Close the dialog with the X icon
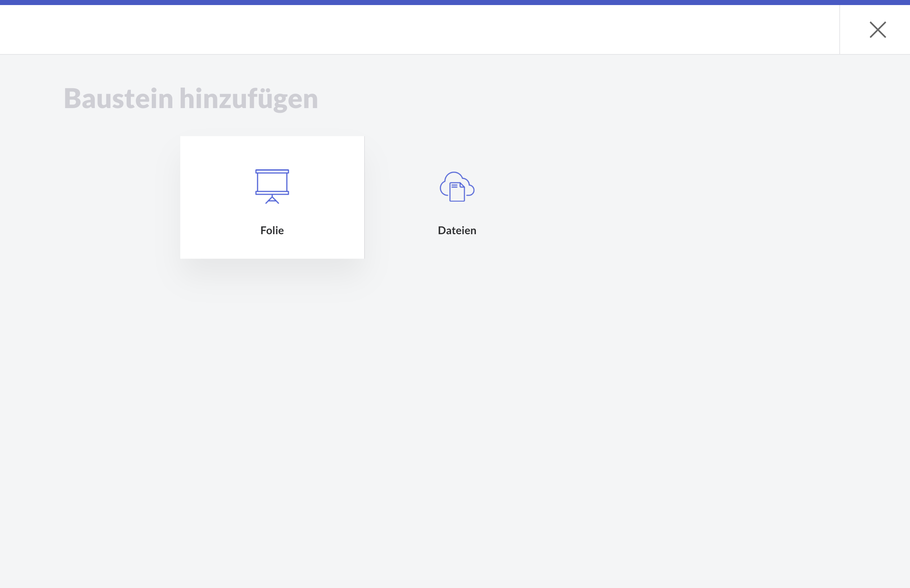This screenshot has height=588, width=910. (878, 30)
